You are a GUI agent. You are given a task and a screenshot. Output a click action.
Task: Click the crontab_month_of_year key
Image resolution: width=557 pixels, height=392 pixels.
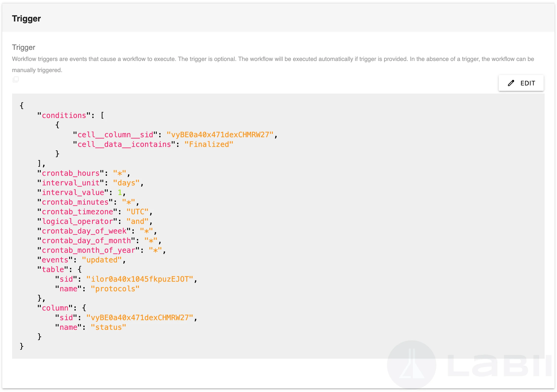(x=88, y=250)
